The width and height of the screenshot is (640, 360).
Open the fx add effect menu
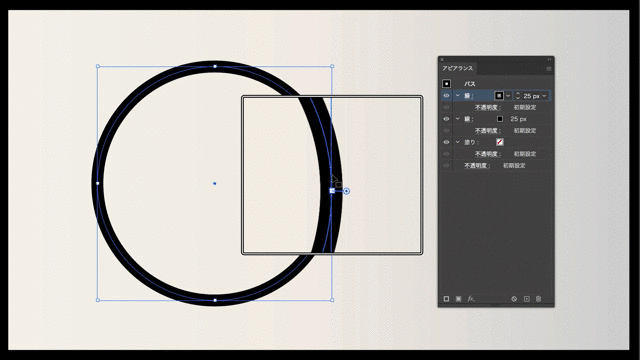coord(471,299)
